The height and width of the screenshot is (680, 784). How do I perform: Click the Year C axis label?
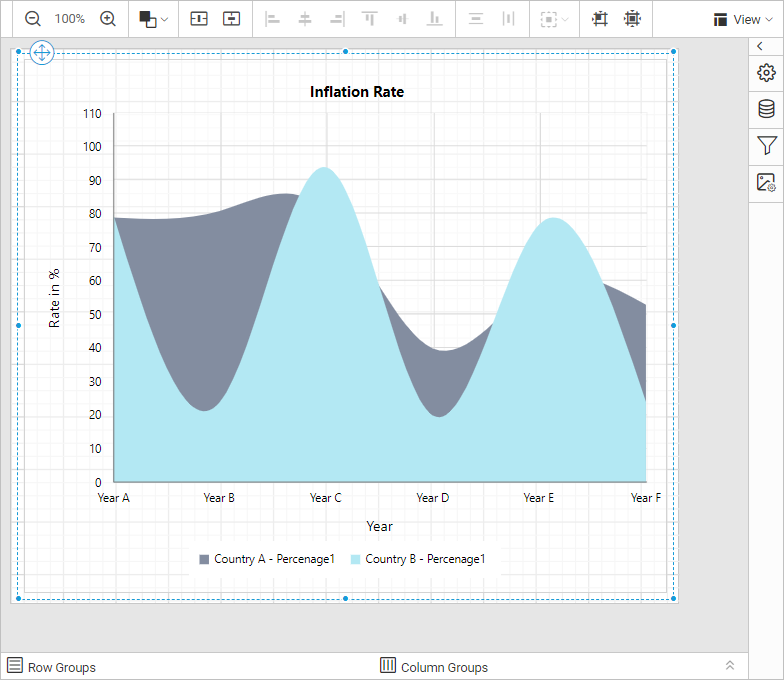(326, 498)
